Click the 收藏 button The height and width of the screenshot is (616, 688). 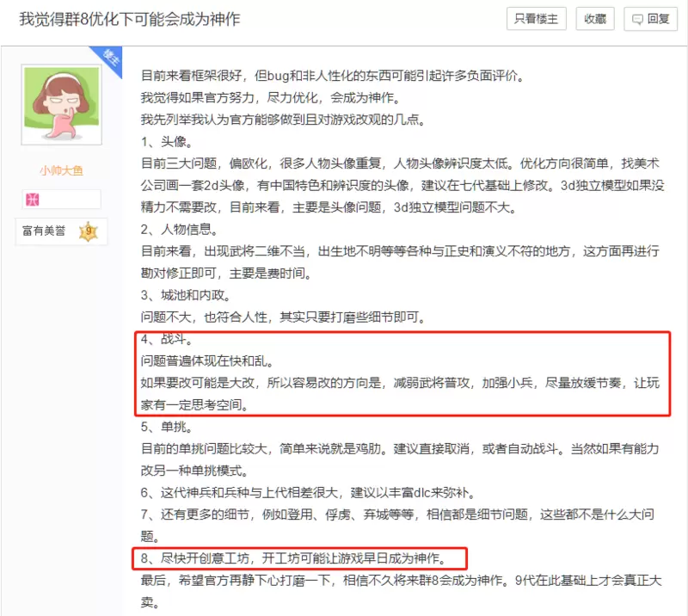click(595, 19)
